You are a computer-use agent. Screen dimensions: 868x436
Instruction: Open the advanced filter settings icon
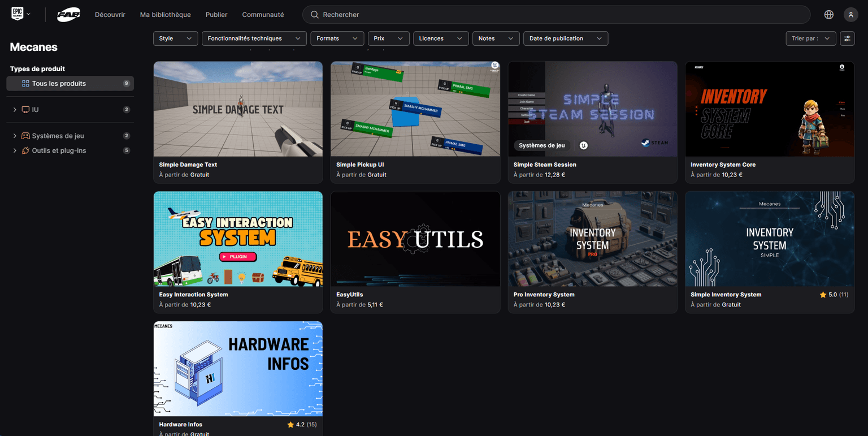click(847, 38)
